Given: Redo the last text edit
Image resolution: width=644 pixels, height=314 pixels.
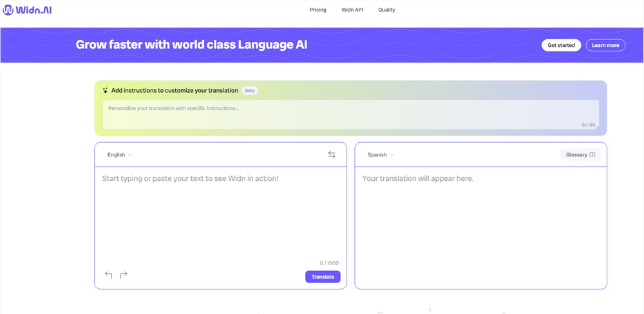Looking at the screenshot, I should pyautogui.click(x=124, y=275).
